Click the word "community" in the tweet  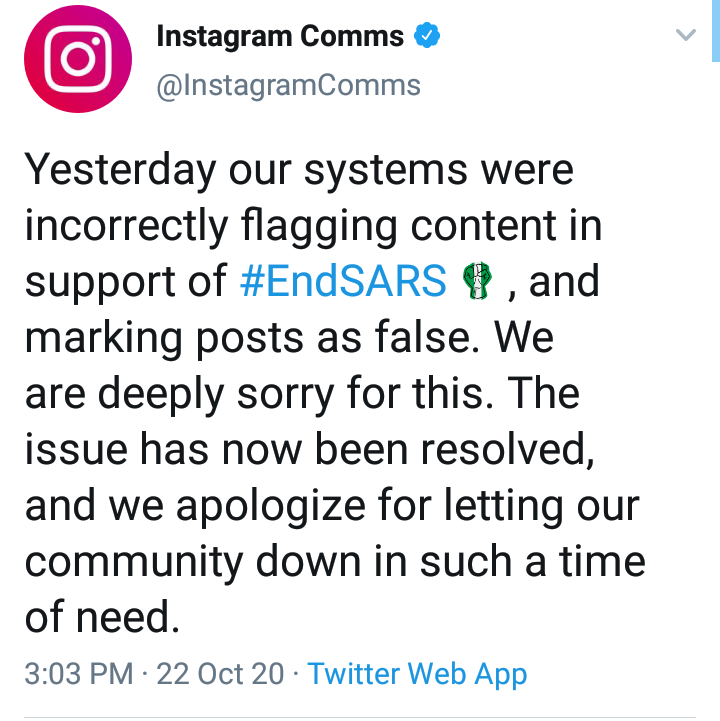[x=134, y=563]
